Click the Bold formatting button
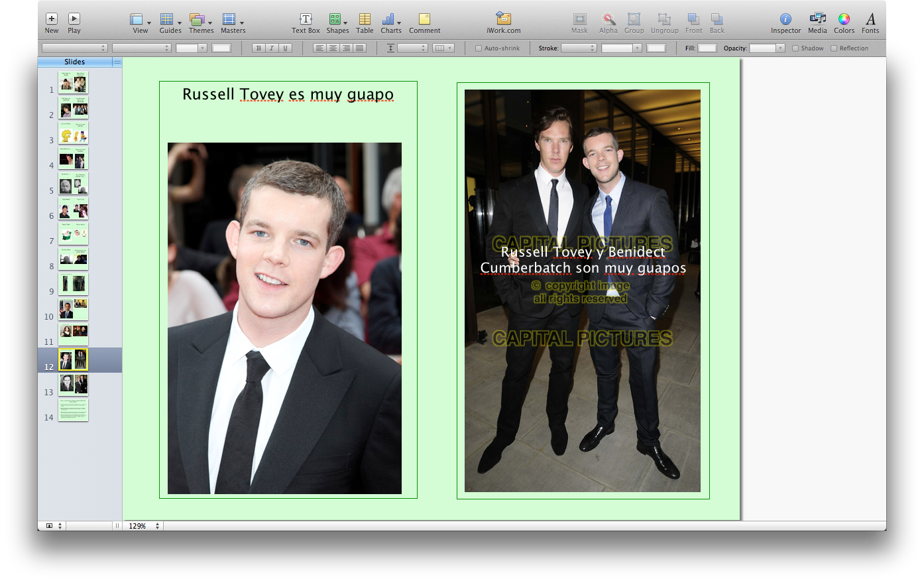 [x=259, y=48]
